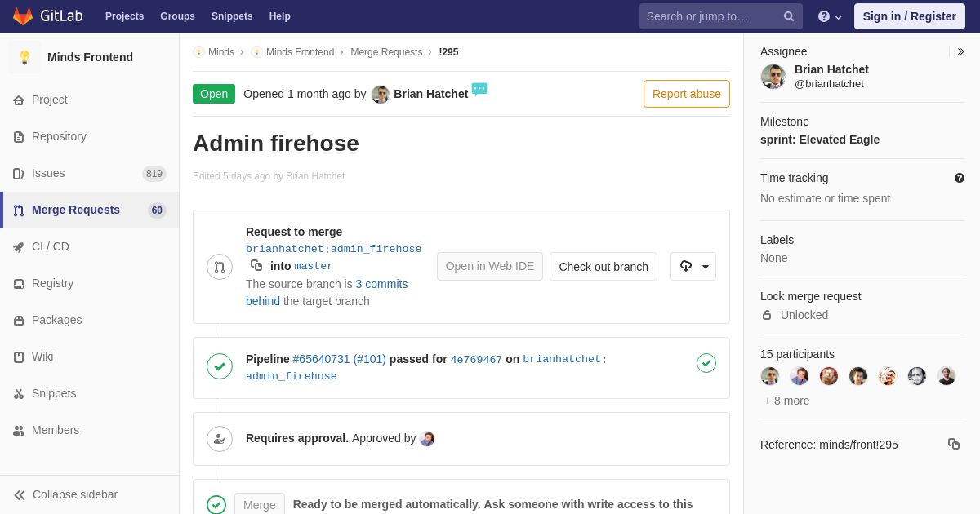The height and width of the screenshot is (514, 980).
Task: Click Check out branch button
Action: [604, 267]
